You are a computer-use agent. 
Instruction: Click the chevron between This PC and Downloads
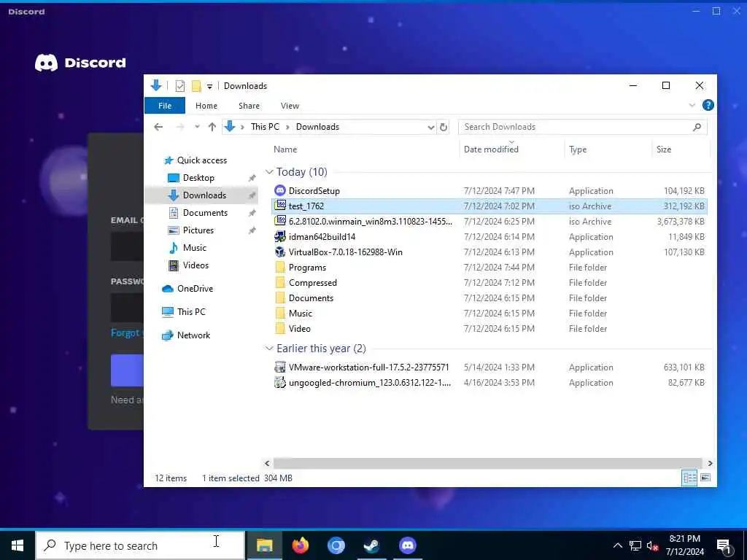coord(287,127)
